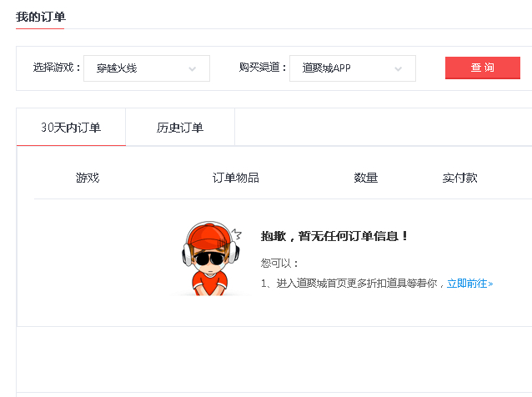Switch to the 30天内订单 tab
This screenshot has height=397, width=532.
71,128
